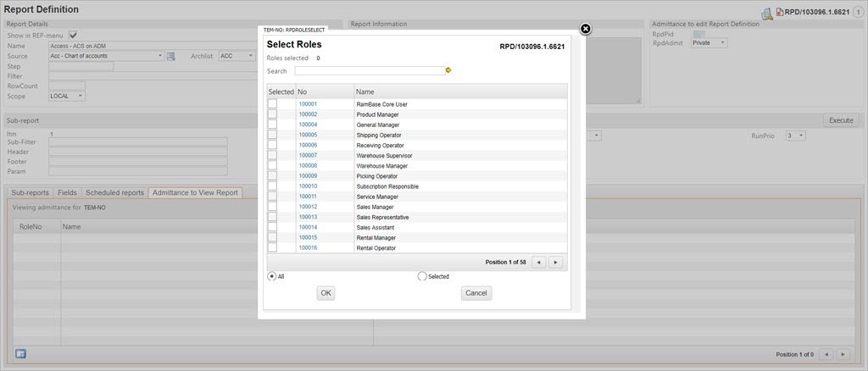Close the Select Roles dialog
The image size is (868, 371).
[585, 29]
